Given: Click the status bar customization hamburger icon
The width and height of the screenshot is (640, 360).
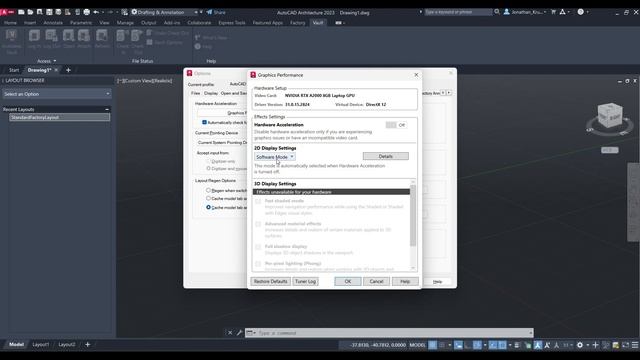Looking at the screenshot, I should click(x=635, y=345).
